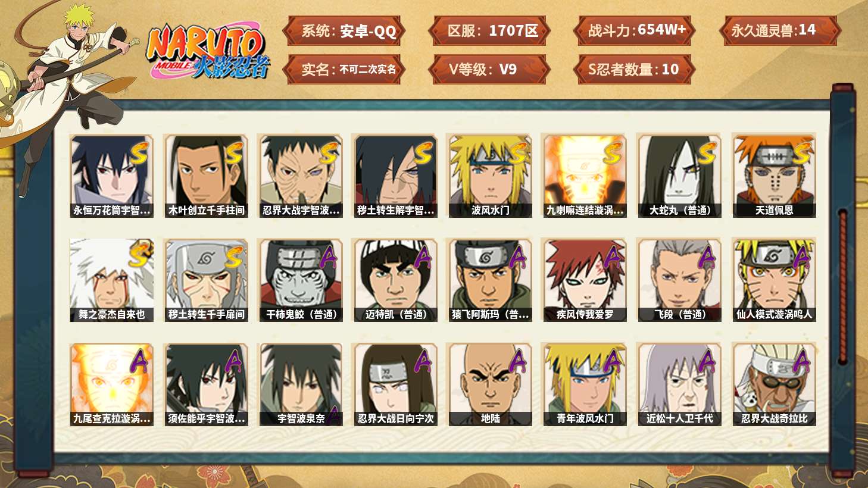868x488 pixels.
Task: Open the 青年波风水门 ninja card
Action: point(585,384)
